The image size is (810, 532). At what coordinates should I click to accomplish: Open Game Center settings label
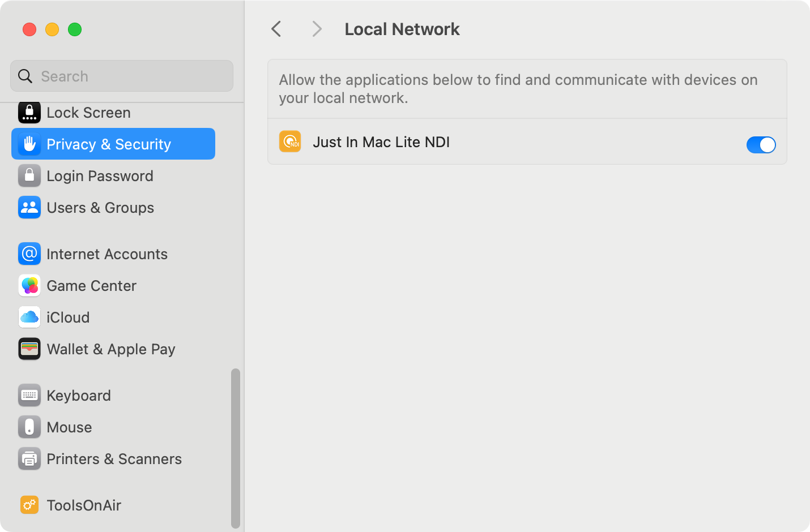click(x=91, y=286)
